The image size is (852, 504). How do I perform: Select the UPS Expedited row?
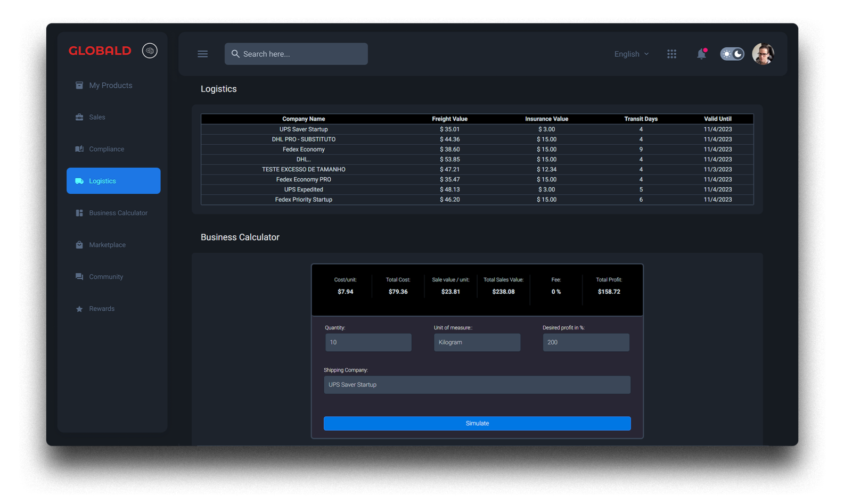[x=477, y=189]
